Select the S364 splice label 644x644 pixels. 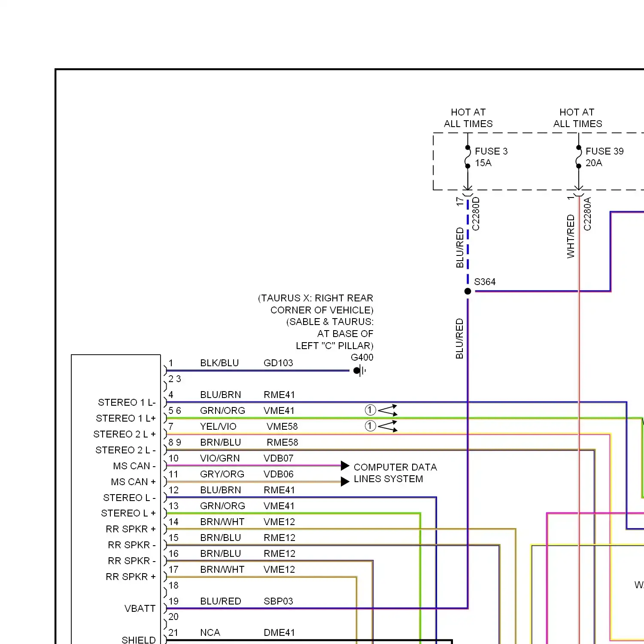click(x=485, y=282)
